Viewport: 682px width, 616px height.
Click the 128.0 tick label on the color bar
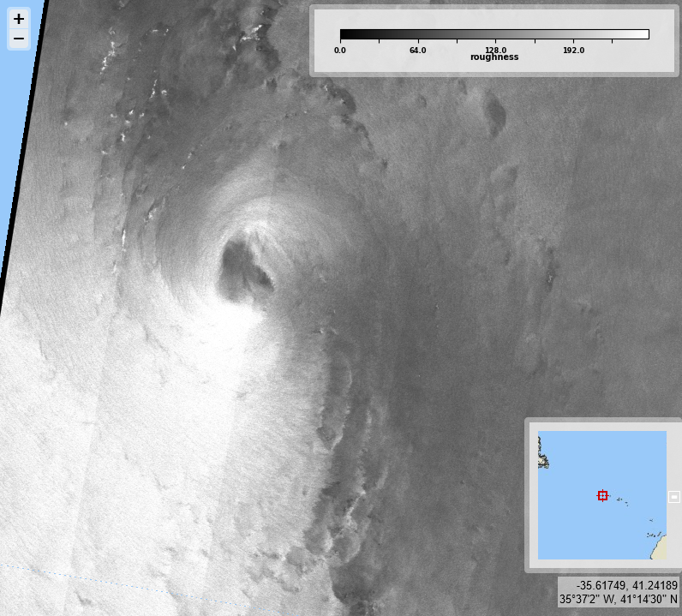tap(495, 50)
